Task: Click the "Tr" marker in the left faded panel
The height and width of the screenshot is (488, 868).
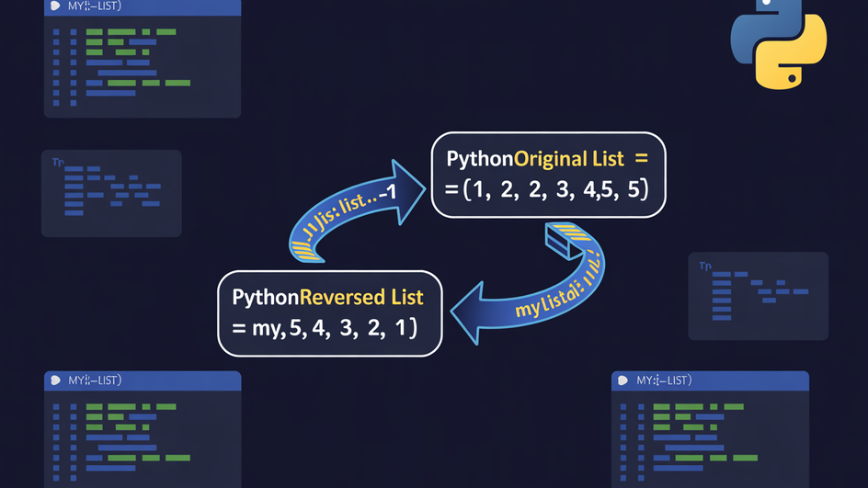Action: tap(58, 162)
